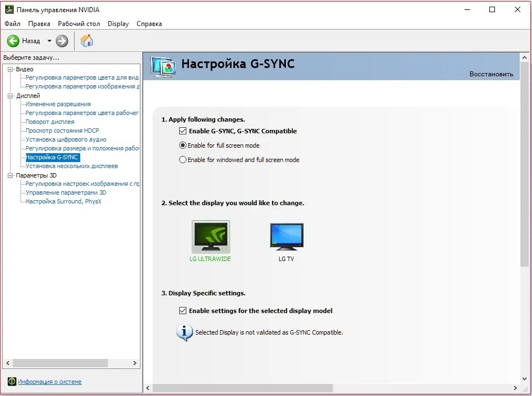The image size is (532, 396).
Task: Click the main panel vertical scrollbar thumb
Action: pos(524,165)
